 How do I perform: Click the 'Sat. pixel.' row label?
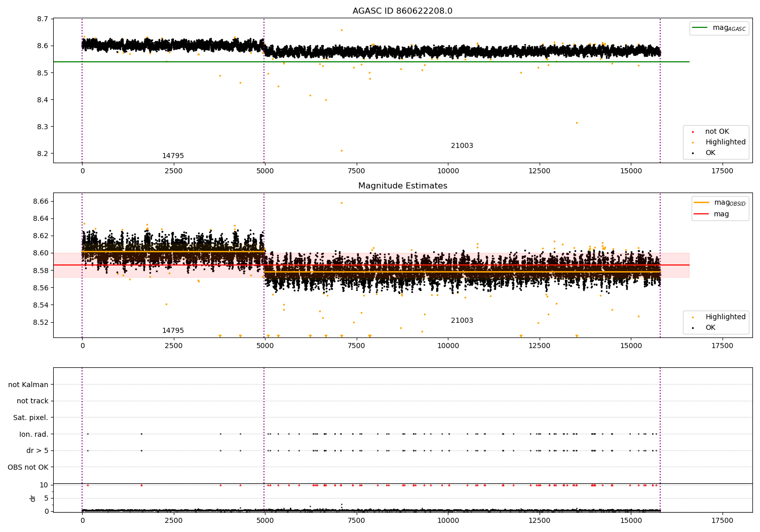pyautogui.click(x=31, y=418)
